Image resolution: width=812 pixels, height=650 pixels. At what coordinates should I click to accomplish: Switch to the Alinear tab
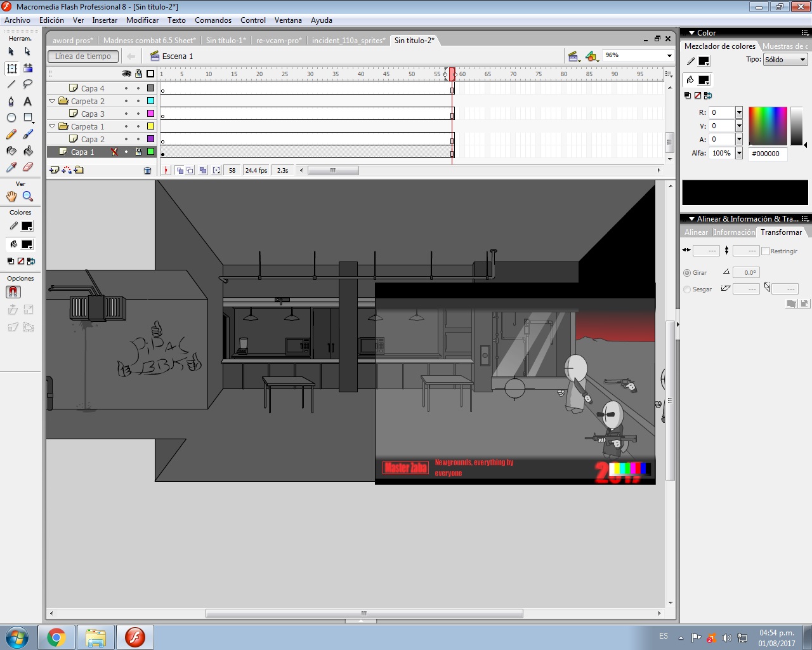coord(696,232)
